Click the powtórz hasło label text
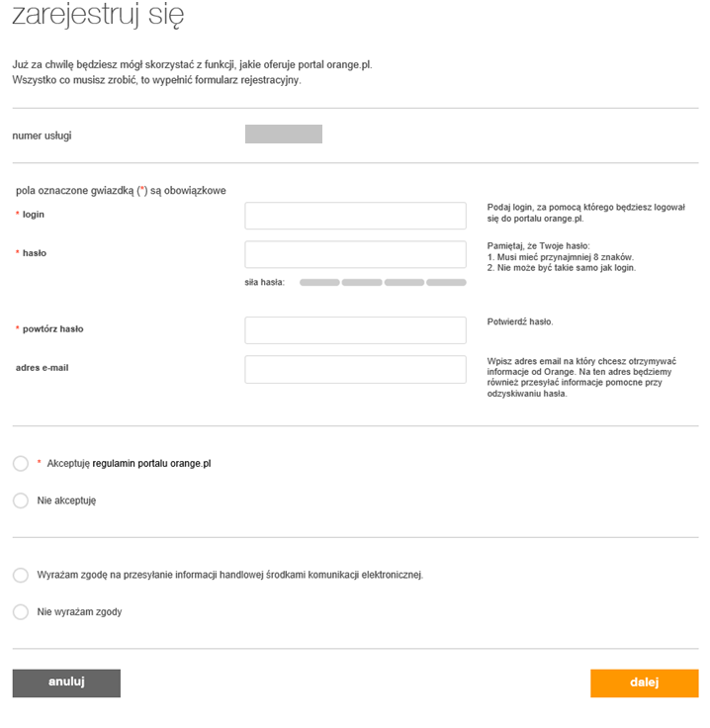This screenshot has width=710, height=728. tap(52, 328)
